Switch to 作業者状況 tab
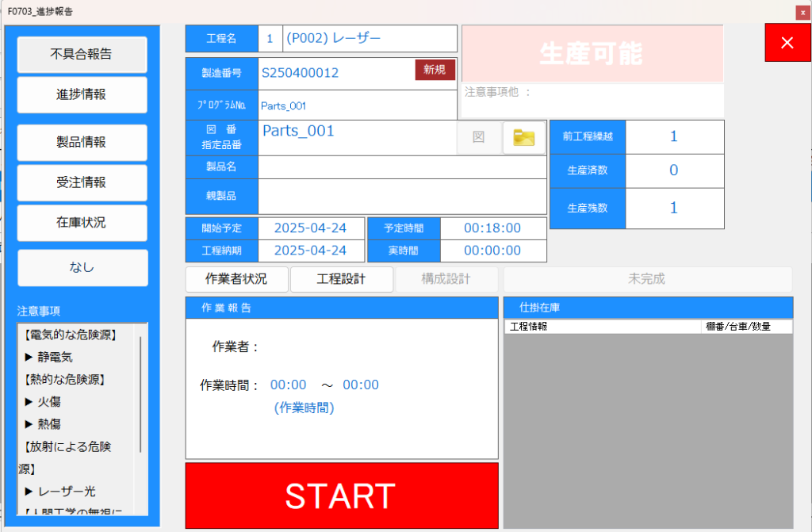Screen dimensions: 812x532 click(236, 279)
